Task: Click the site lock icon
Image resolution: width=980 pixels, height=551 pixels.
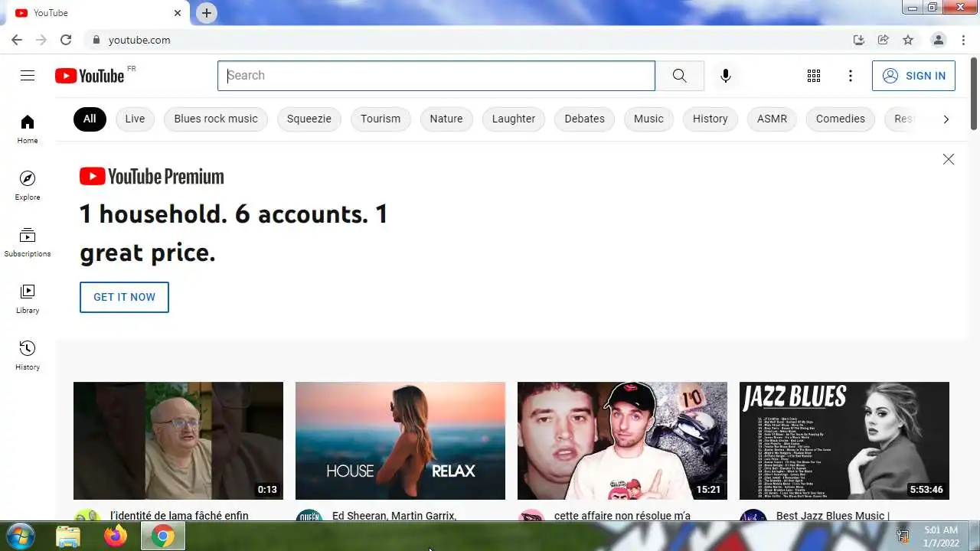Action: [x=96, y=40]
